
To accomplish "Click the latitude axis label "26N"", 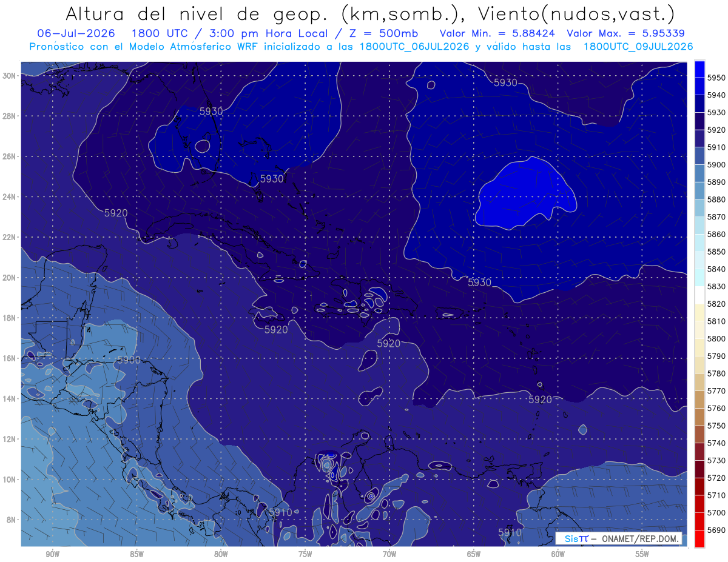I will pos(9,156).
